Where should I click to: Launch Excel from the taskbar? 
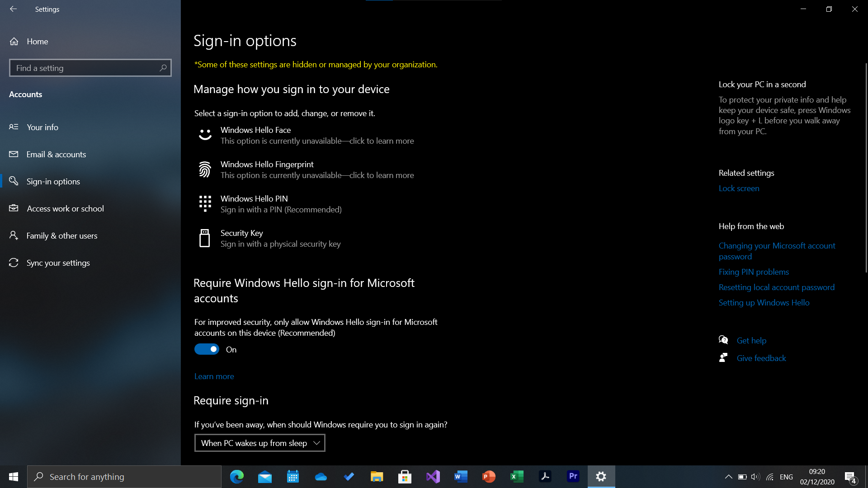pyautogui.click(x=517, y=477)
